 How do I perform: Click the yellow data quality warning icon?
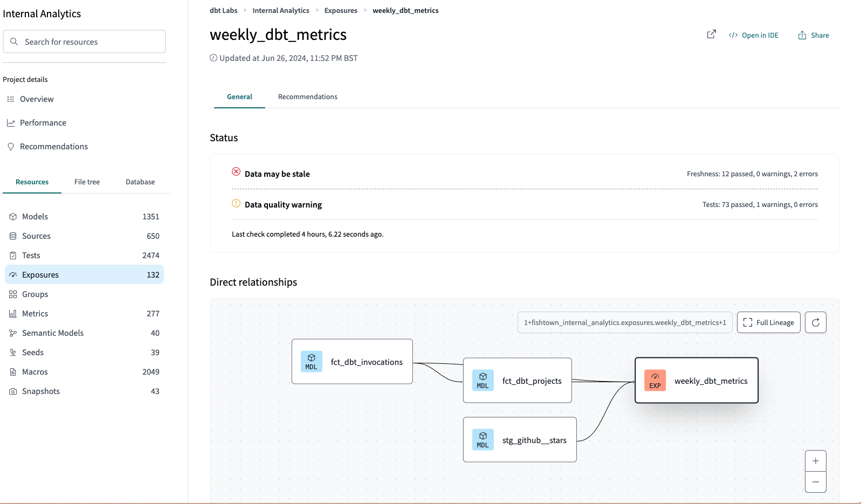(236, 204)
